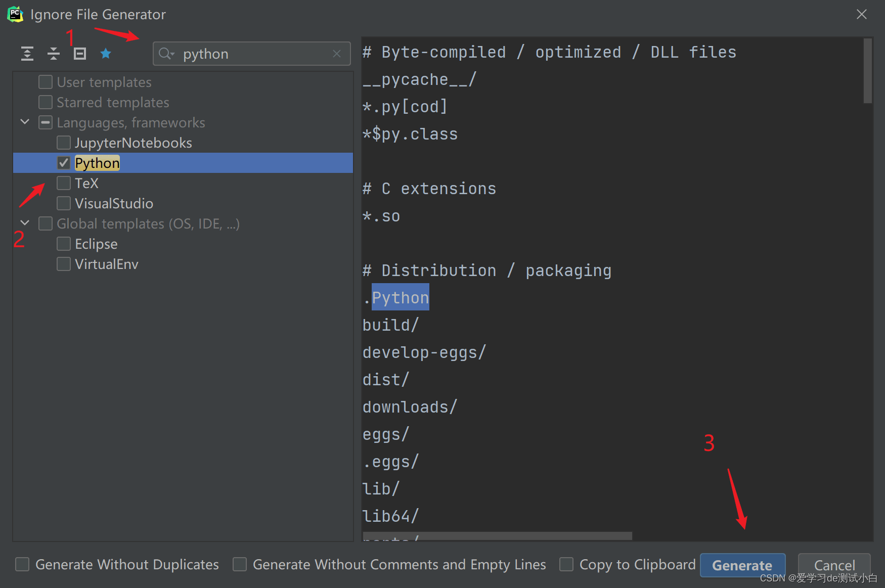Click the lib/ preview line

tap(381, 489)
